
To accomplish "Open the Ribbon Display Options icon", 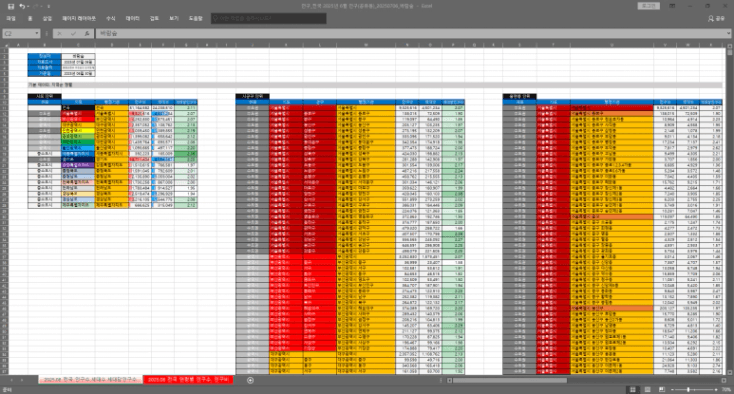I will pyautogui.click(x=672, y=6).
